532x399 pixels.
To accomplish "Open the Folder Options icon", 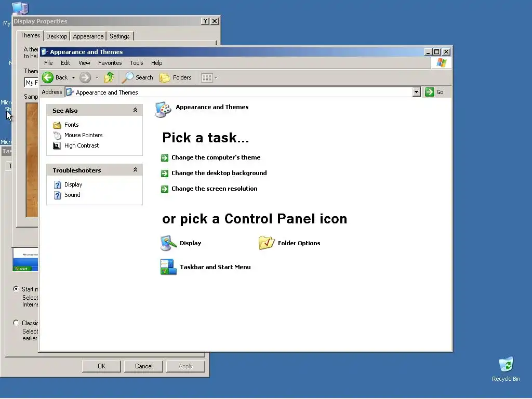I will click(x=267, y=243).
